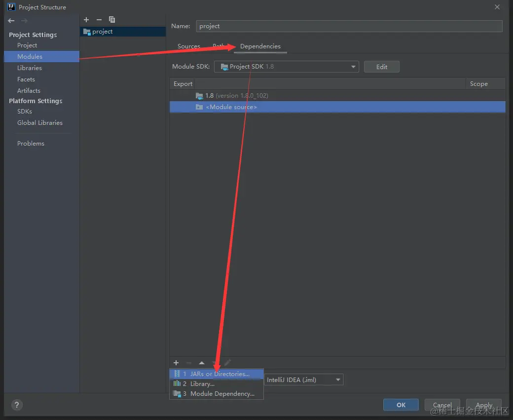Close the Project Structure dialog

click(497, 7)
